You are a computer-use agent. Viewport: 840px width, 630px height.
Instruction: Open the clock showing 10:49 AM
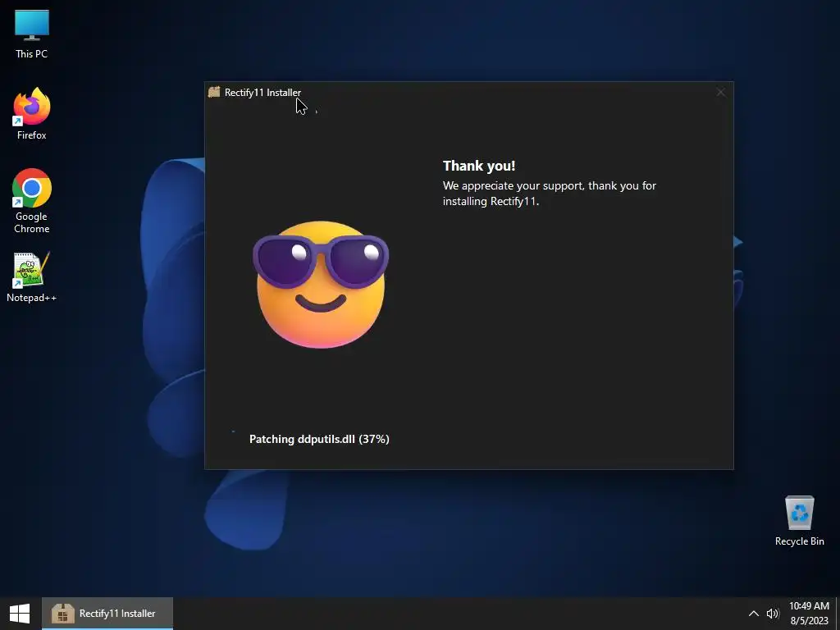point(809,614)
